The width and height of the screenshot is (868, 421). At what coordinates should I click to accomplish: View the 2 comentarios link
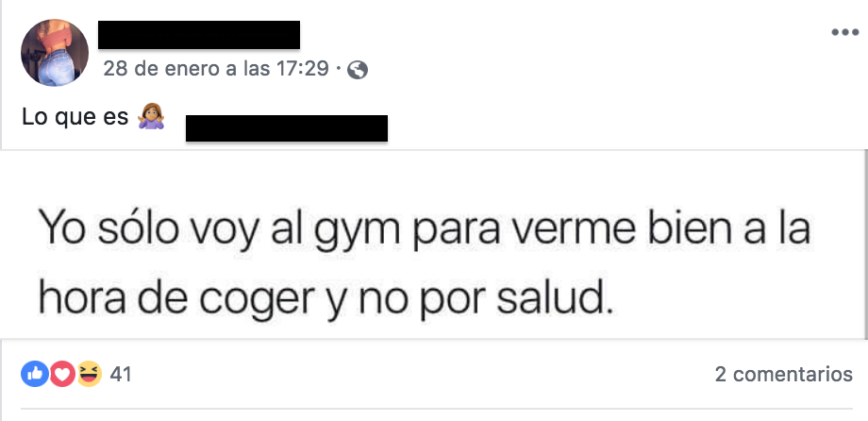tap(783, 374)
